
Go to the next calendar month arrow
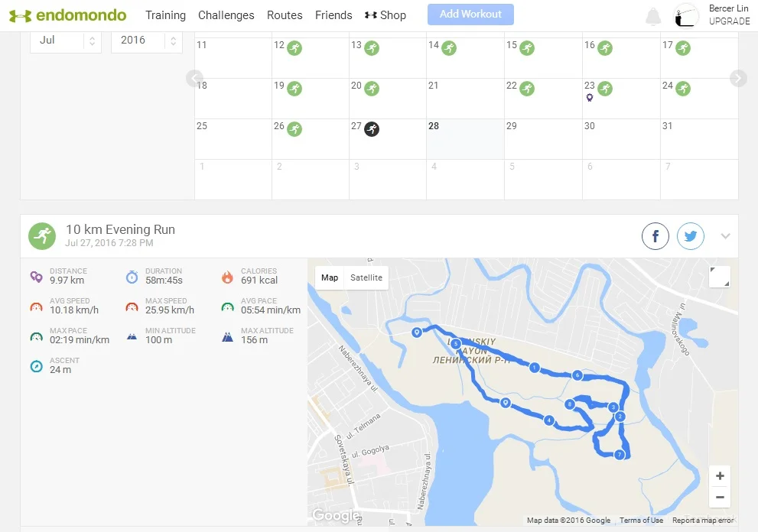(737, 78)
